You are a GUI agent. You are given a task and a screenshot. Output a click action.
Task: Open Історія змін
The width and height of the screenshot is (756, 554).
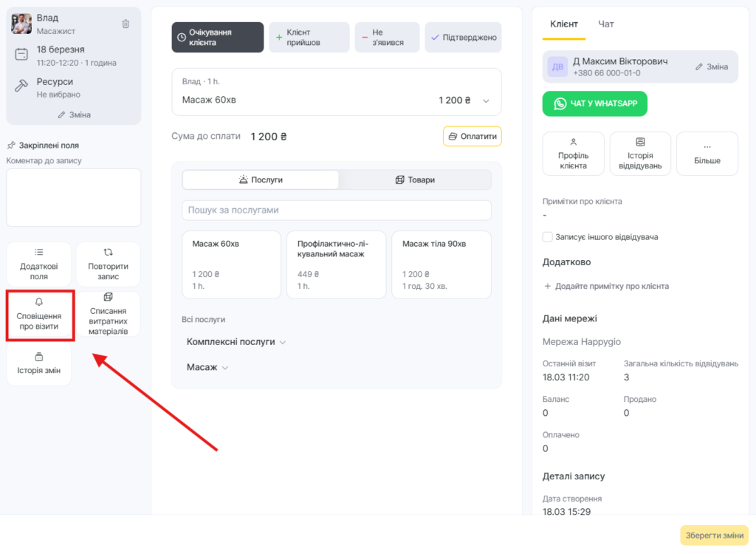pos(39,363)
